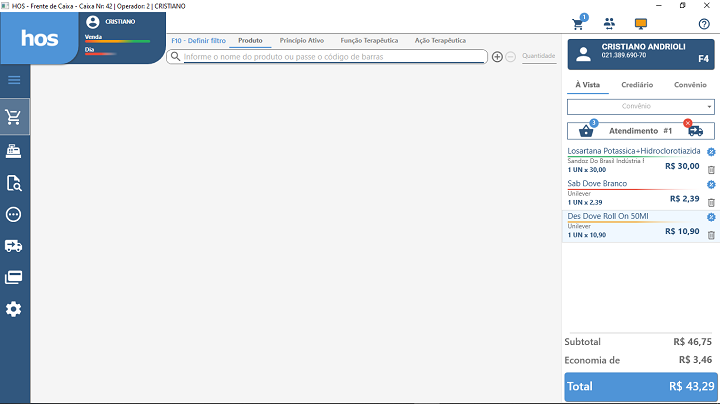
Task: Delete the Sab Dove Branco item
Action: point(711,201)
